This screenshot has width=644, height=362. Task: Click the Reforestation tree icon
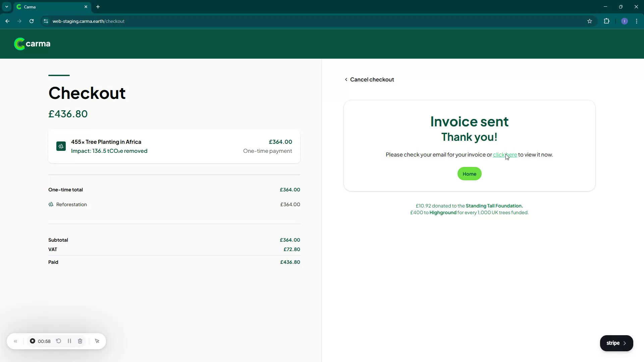51,204
